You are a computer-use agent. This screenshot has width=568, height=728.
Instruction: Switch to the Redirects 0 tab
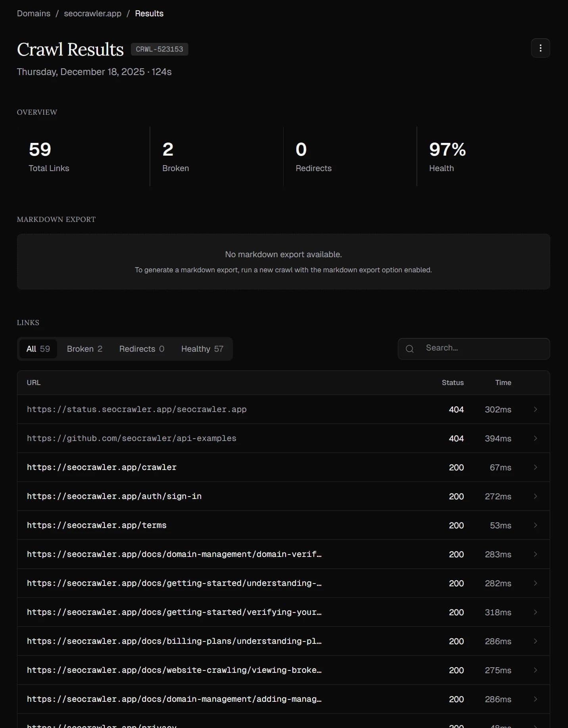[x=142, y=349]
